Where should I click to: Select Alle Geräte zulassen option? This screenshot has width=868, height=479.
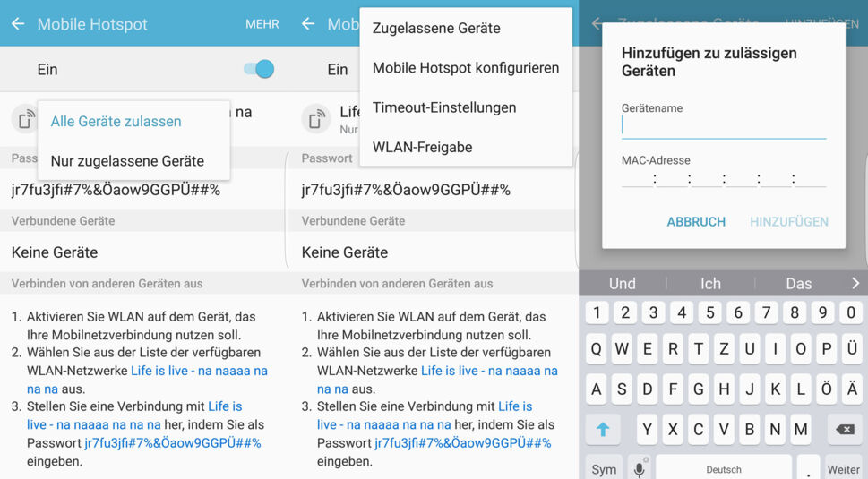[x=116, y=121]
